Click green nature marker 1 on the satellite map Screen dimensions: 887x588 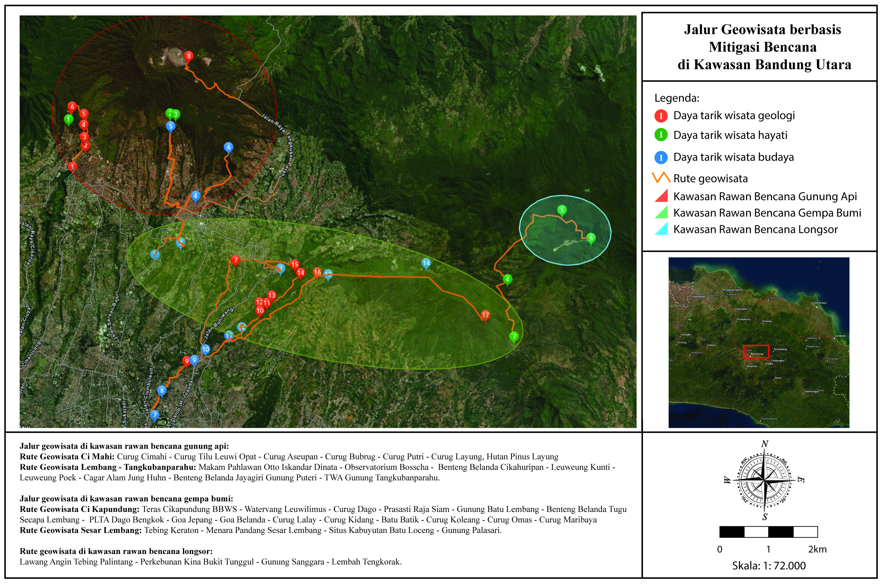pyautogui.click(x=69, y=120)
